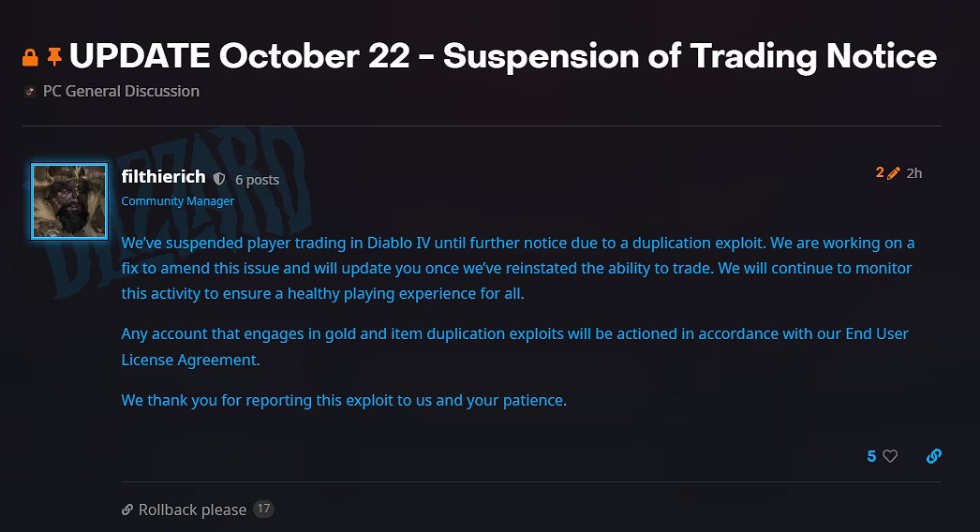Open filthierich's avatar picture
980x532 pixels.
click(68, 201)
